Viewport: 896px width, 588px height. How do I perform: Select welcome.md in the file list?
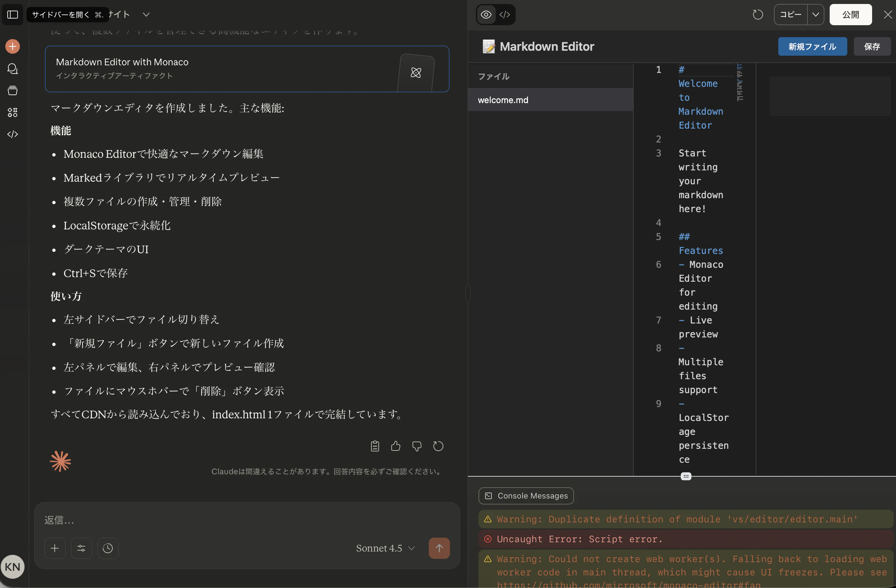[550, 100]
